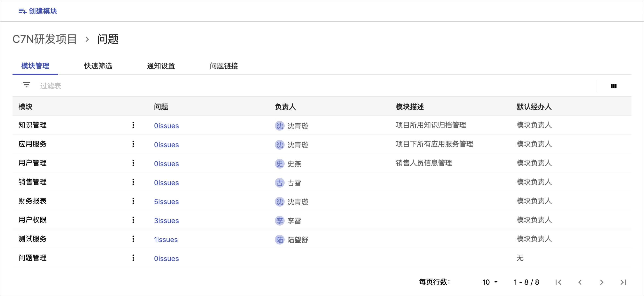Image resolution: width=644 pixels, height=296 pixels.
Task: Open more actions for 问题管理 module
Action: coord(133,258)
